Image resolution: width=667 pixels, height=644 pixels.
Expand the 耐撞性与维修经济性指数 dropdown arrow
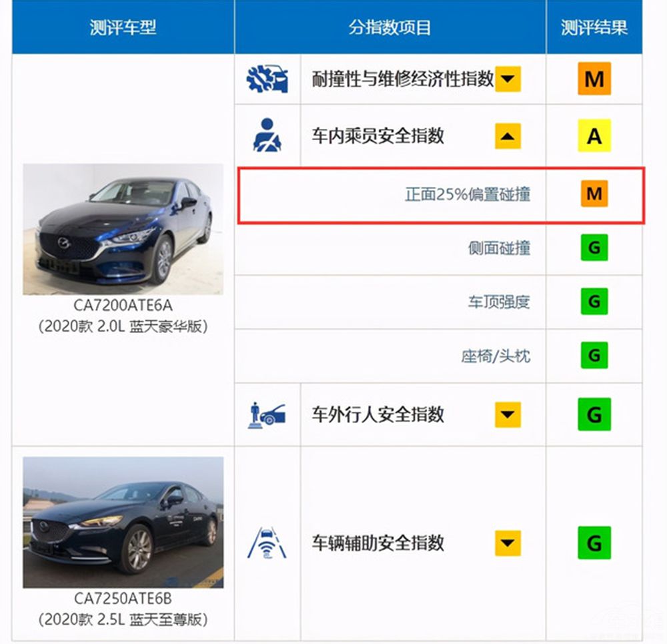(508, 79)
